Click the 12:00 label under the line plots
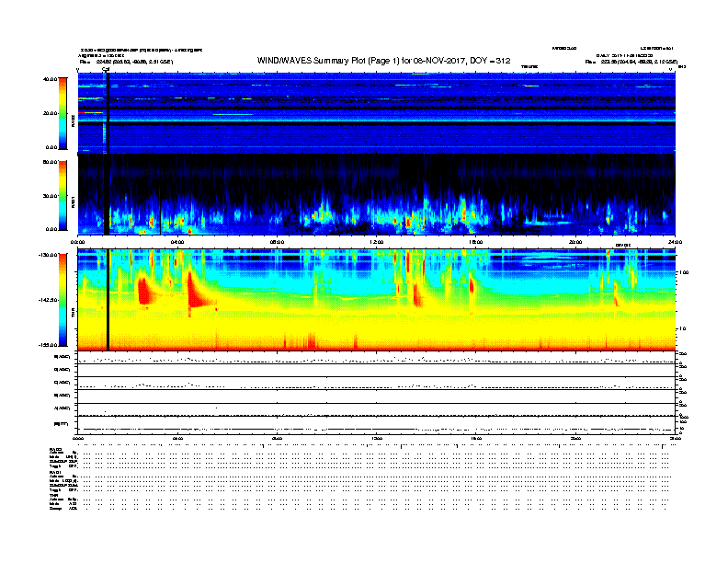This screenshot has height=563, width=728. pyautogui.click(x=377, y=439)
